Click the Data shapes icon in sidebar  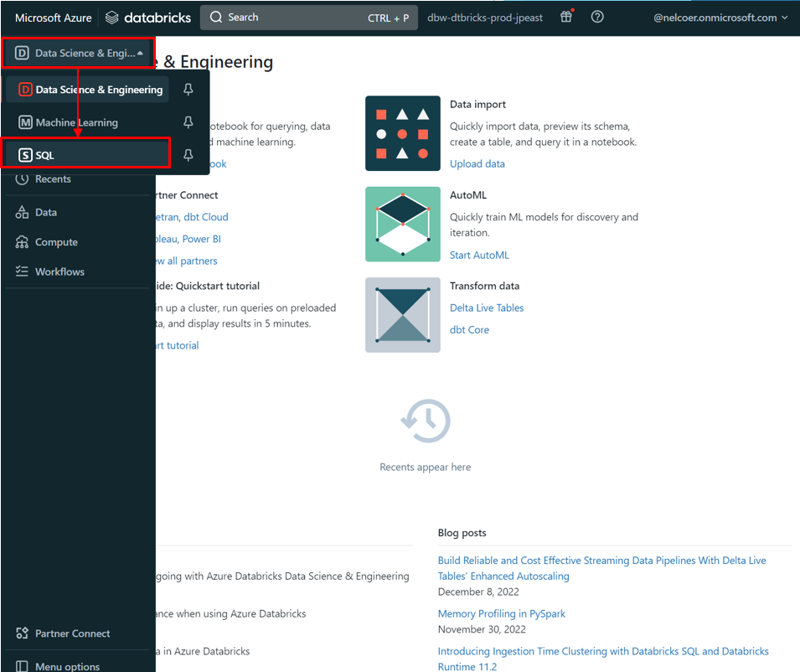(x=22, y=212)
